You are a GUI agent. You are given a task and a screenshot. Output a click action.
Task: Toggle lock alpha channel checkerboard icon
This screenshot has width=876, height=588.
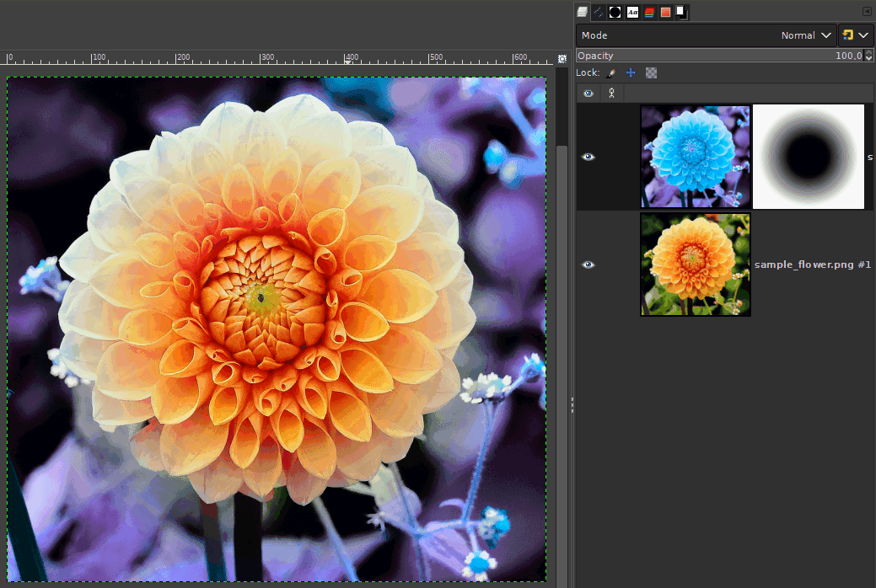pos(651,72)
